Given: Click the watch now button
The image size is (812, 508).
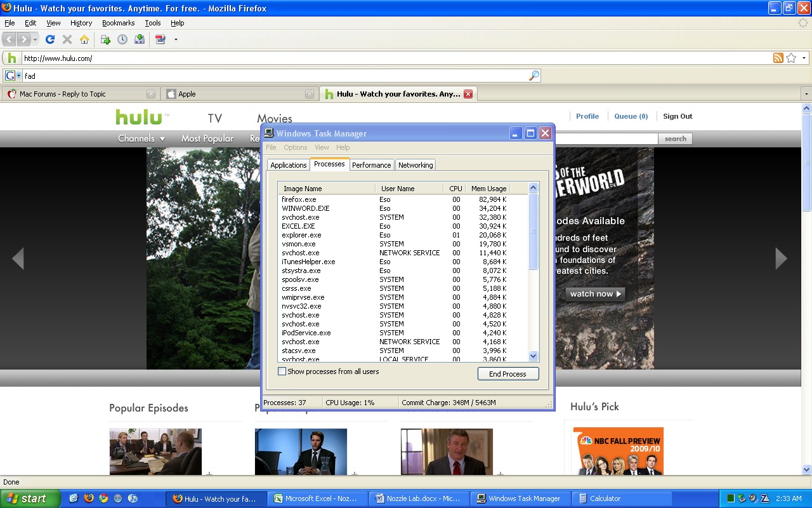Looking at the screenshot, I should [x=596, y=293].
